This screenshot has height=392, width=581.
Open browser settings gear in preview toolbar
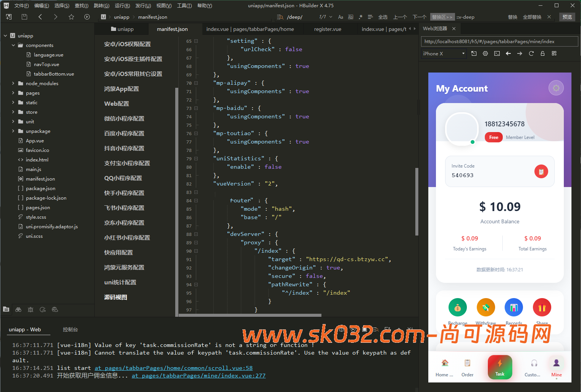pyautogui.click(x=485, y=53)
